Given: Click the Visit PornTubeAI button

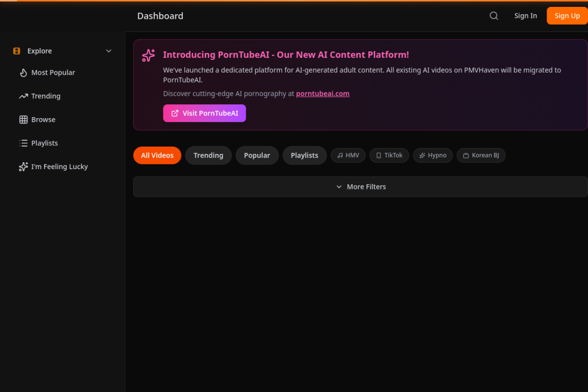Looking at the screenshot, I should pyautogui.click(x=204, y=113).
